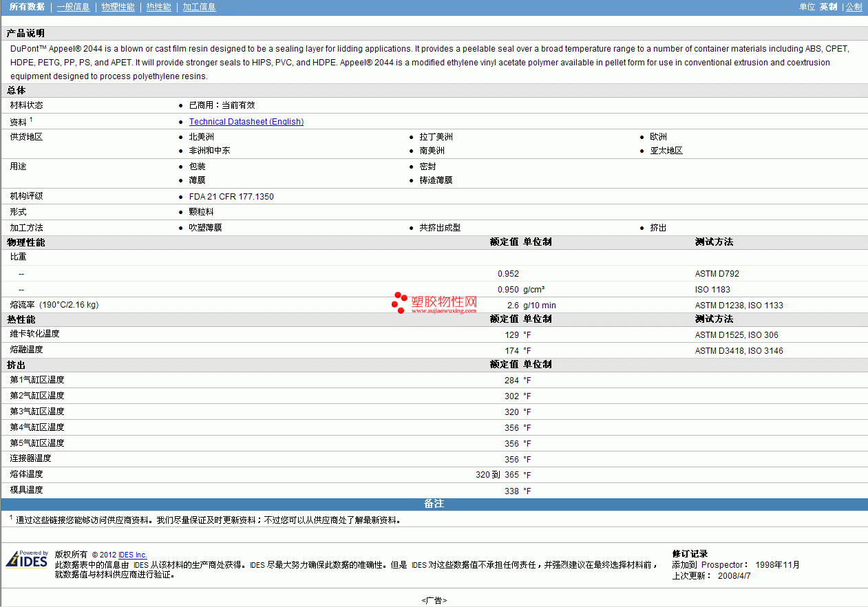Click the footnote 1 superscript beside 资料
This screenshot has width=868, height=607.
pyautogui.click(x=31, y=119)
